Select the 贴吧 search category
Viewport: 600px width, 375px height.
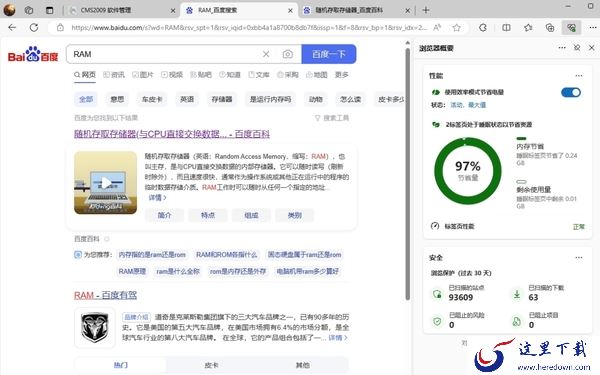point(201,75)
